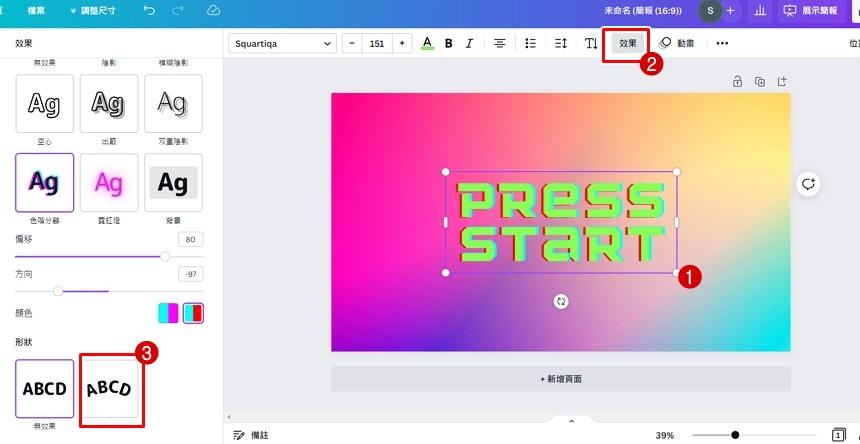Screen dimensions: 860x444
Task: Open the line spacing icon
Action: [x=560, y=43]
